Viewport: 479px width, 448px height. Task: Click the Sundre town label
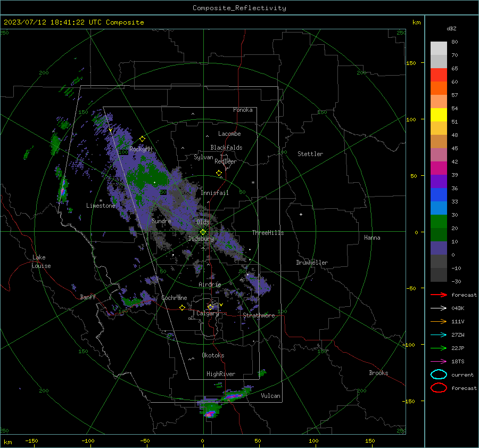point(161,221)
